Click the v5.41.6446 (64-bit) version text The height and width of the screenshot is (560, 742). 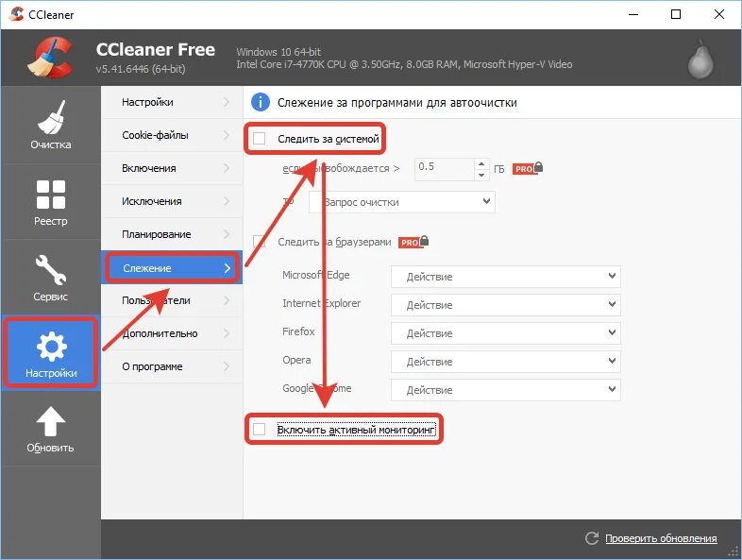point(141,69)
